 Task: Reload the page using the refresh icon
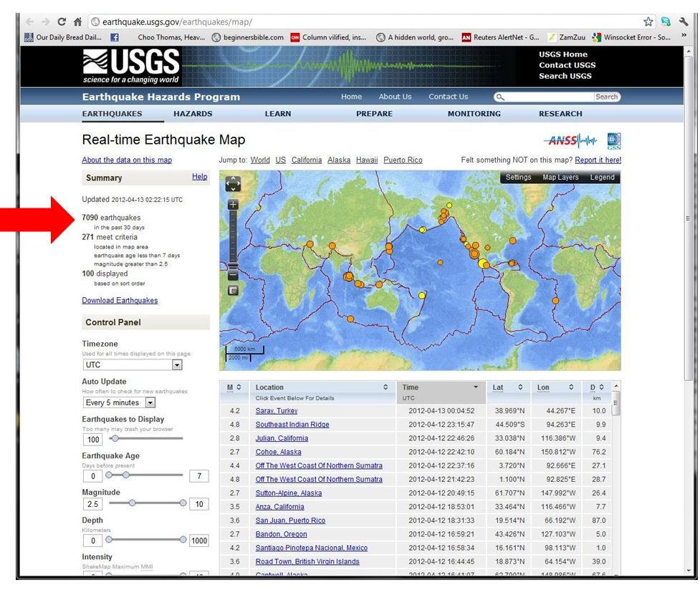(61, 23)
